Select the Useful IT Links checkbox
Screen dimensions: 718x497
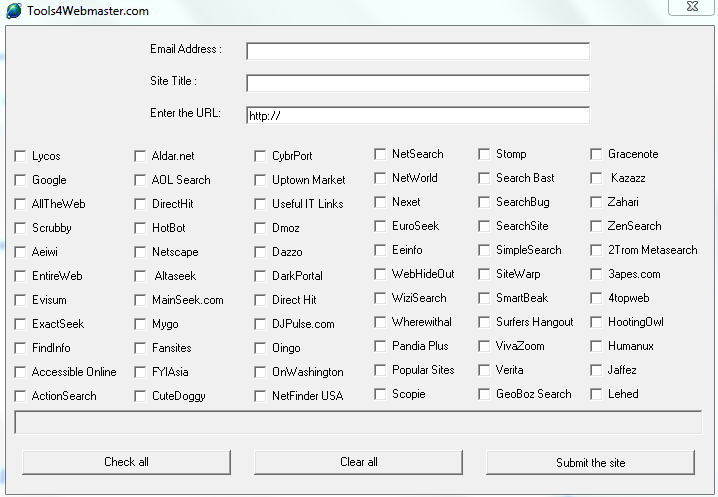click(x=260, y=204)
